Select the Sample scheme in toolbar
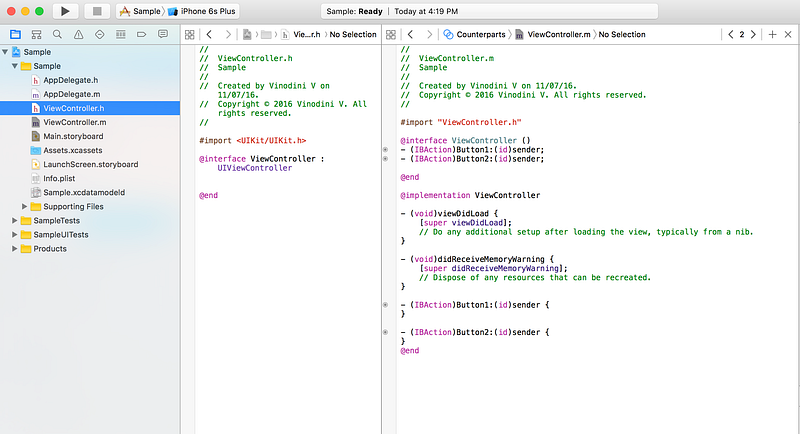 [x=140, y=11]
